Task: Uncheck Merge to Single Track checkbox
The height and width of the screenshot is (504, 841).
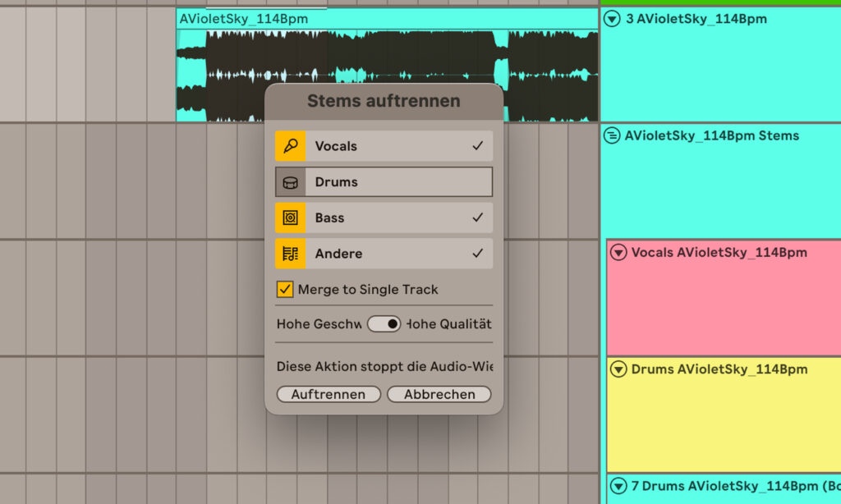Action: point(285,290)
